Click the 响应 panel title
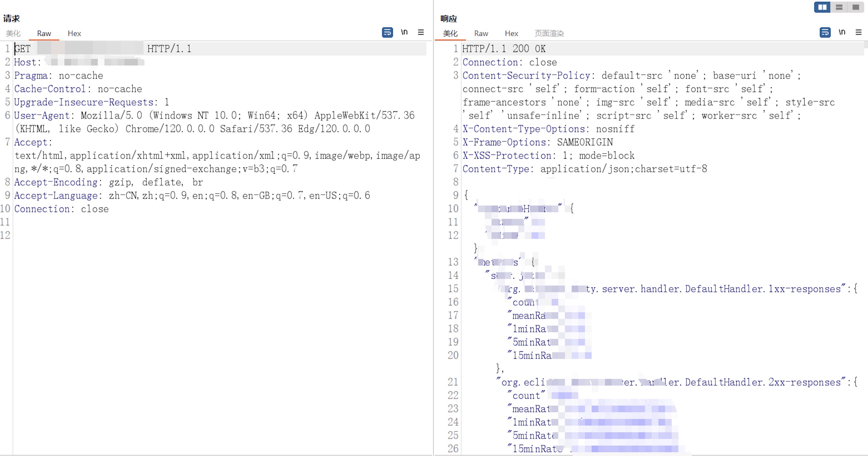Image resolution: width=868 pixels, height=456 pixels. [449, 19]
